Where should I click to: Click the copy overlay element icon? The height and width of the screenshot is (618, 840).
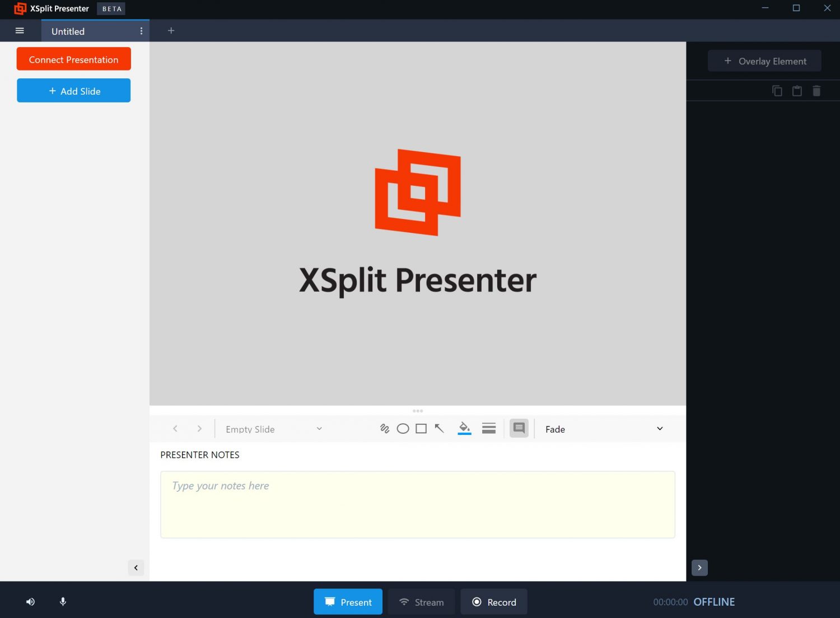[777, 91]
